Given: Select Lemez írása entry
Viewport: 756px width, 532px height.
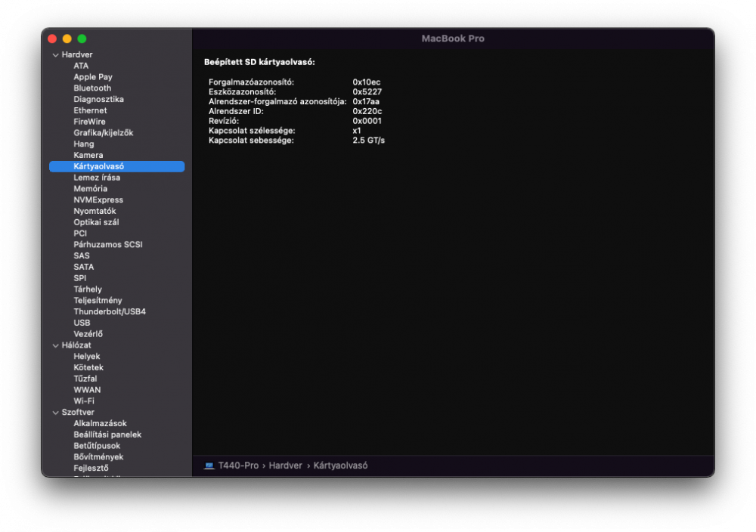Looking at the screenshot, I should point(97,178).
